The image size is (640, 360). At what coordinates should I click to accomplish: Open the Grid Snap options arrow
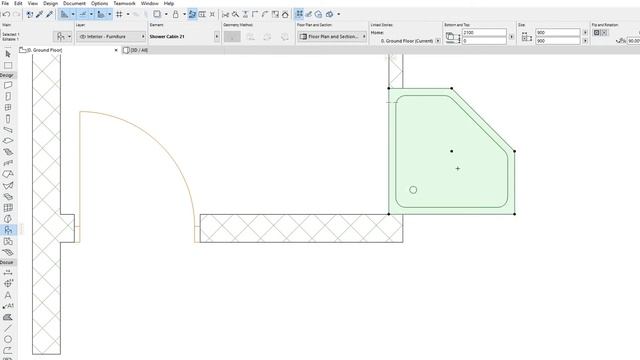[x=128, y=14]
